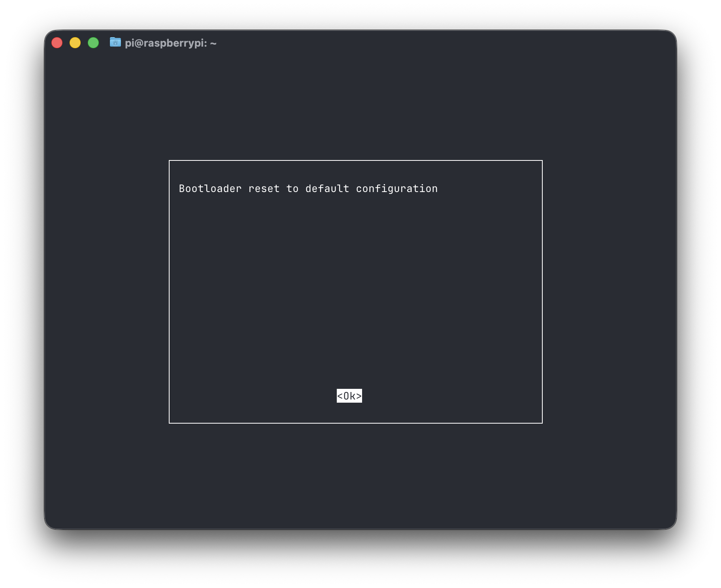Click the word Bootloader in the dialog

[x=210, y=189]
